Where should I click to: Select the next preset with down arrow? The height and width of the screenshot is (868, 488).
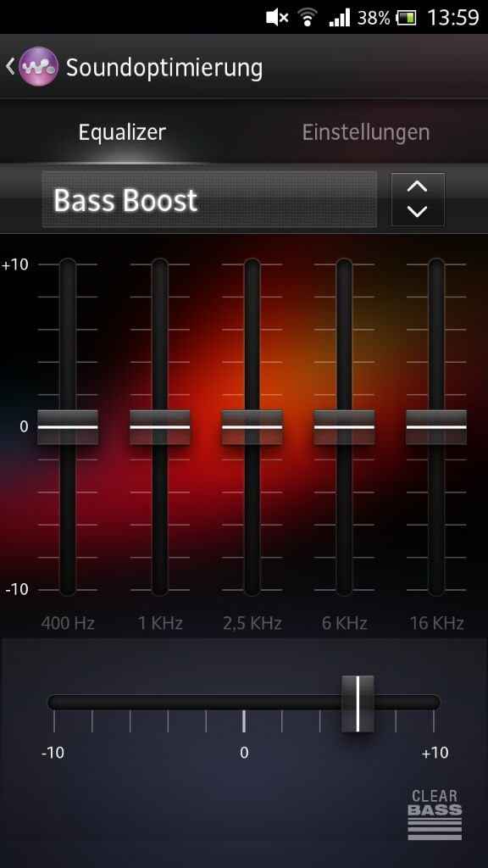pyautogui.click(x=417, y=211)
